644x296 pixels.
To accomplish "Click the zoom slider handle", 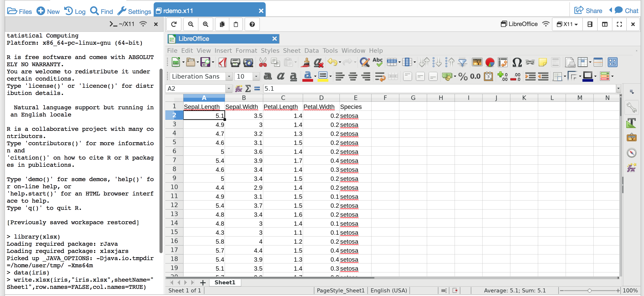I will [589, 290].
